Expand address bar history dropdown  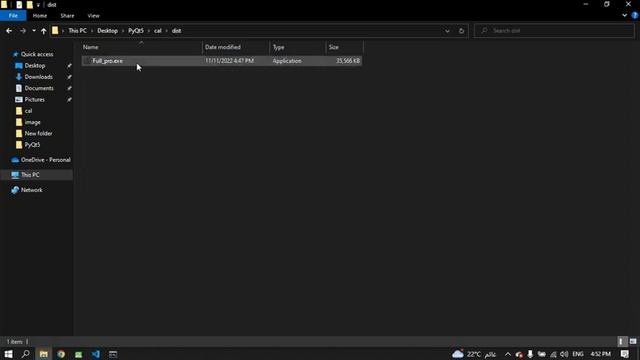(x=447, y=31)
